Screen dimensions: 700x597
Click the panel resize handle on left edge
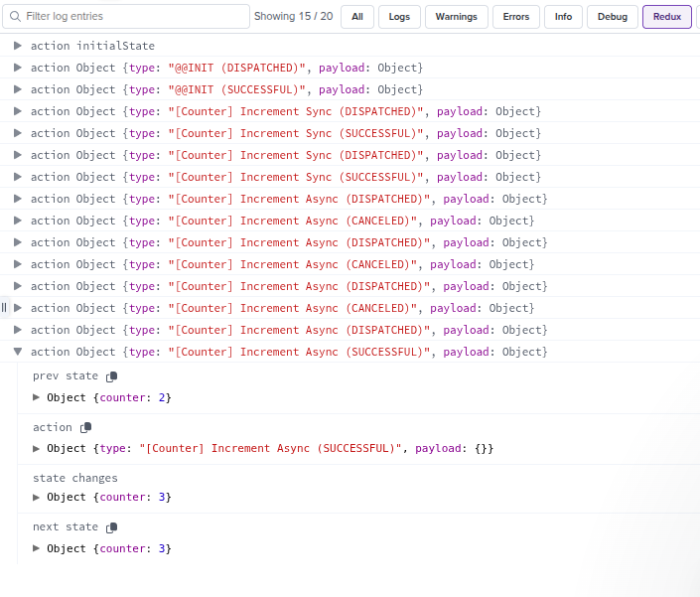coord(4,307)
